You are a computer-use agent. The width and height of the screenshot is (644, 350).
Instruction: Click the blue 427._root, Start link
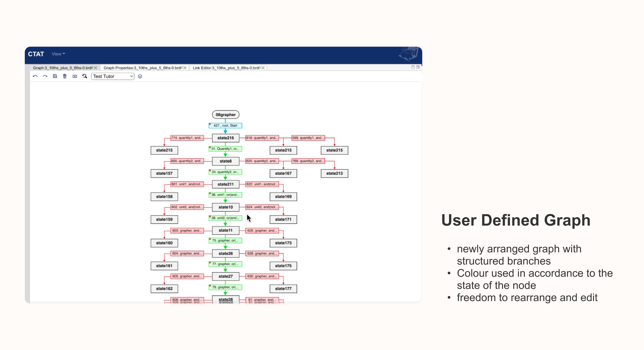[x=226, y=126]
